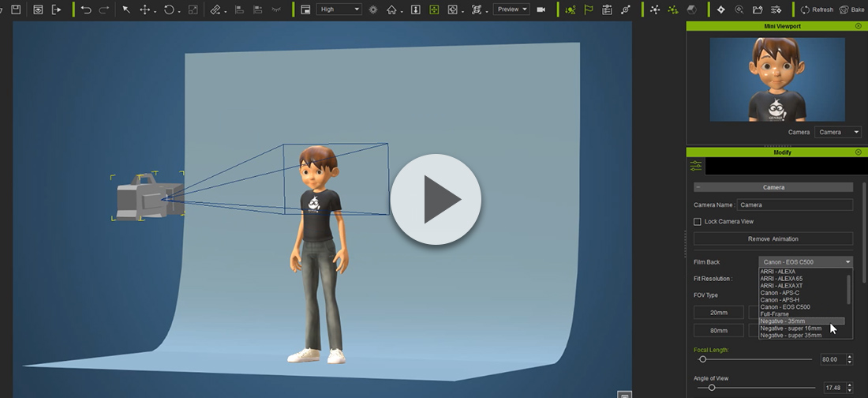Open Mini Viewport Camera selector dropdown

click(837, 133)
